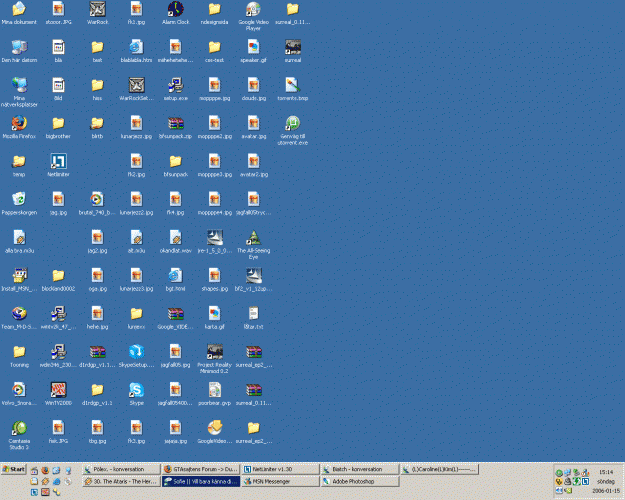Click the WarRock desktop shortcut

pos(97,9)
